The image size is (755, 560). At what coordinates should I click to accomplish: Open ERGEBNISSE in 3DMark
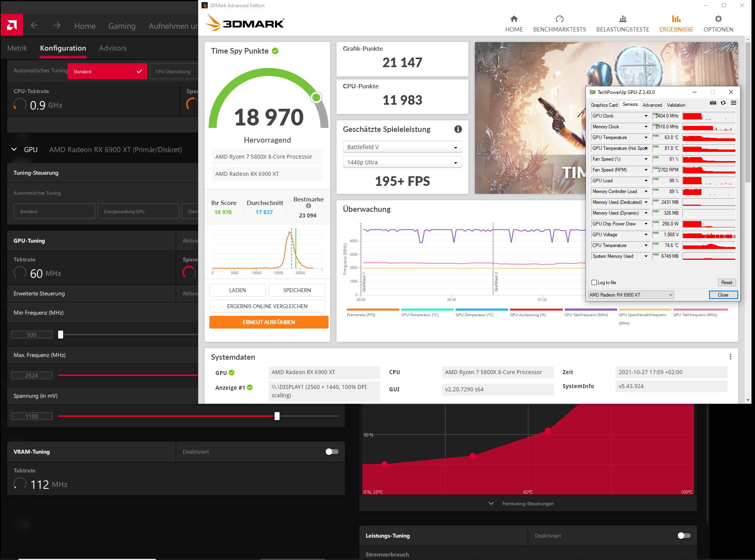(676, 24)
